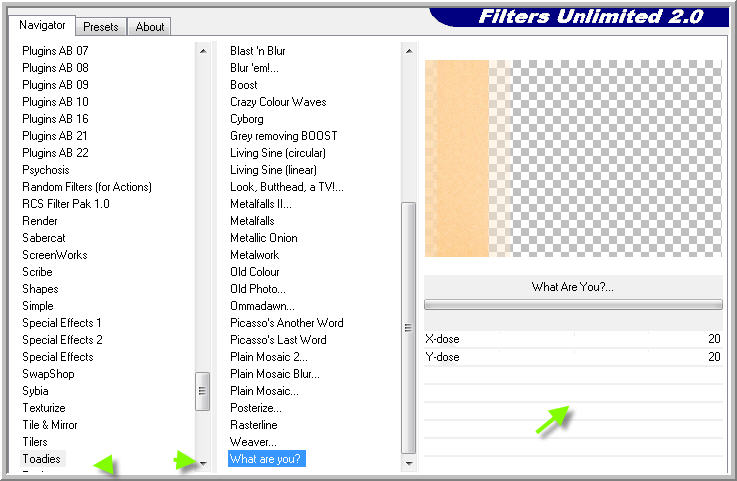Pick the Plain Mosaic Blur... filter

274,374
